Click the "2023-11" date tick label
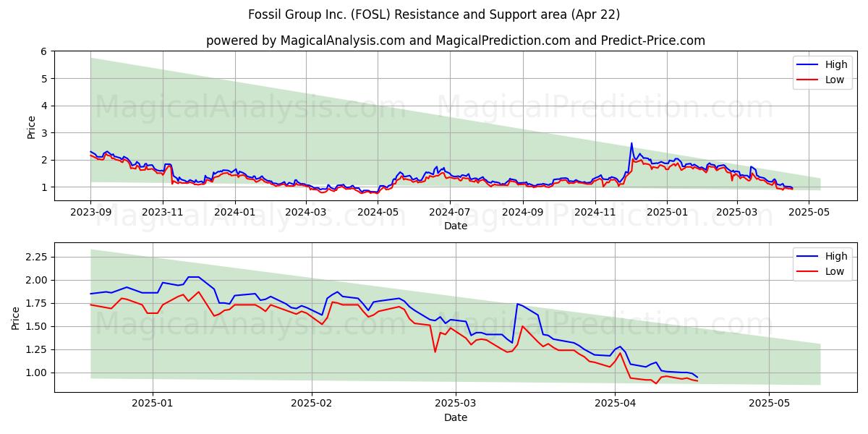This screenshot has width=868, height=434. click(x=163, y=212)
